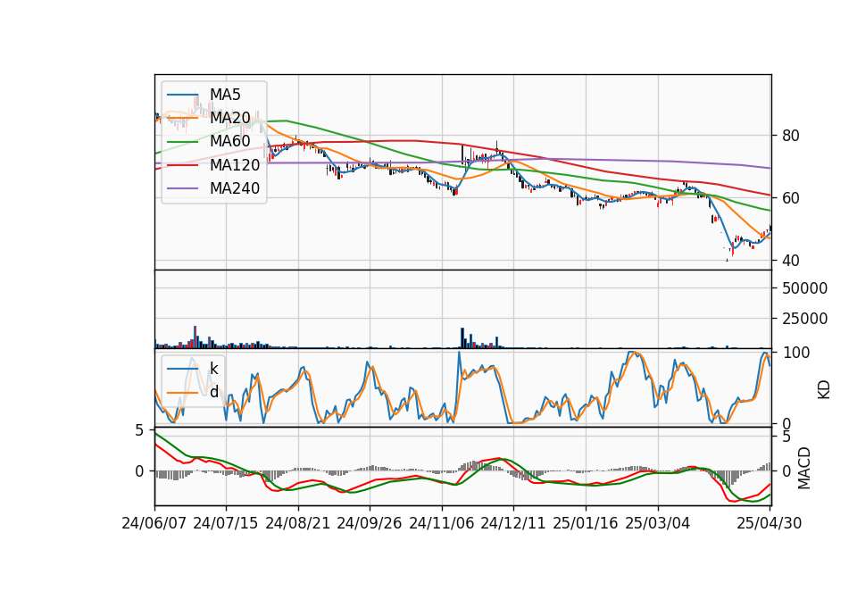The height and width of the screenshot is (616, 857).
Task: Click the 5 tick on left MACD axis
Action: [139, 430]
